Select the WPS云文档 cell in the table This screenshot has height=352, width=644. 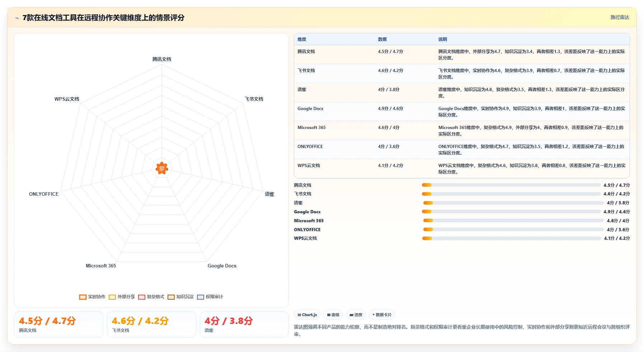pos(334,168)
